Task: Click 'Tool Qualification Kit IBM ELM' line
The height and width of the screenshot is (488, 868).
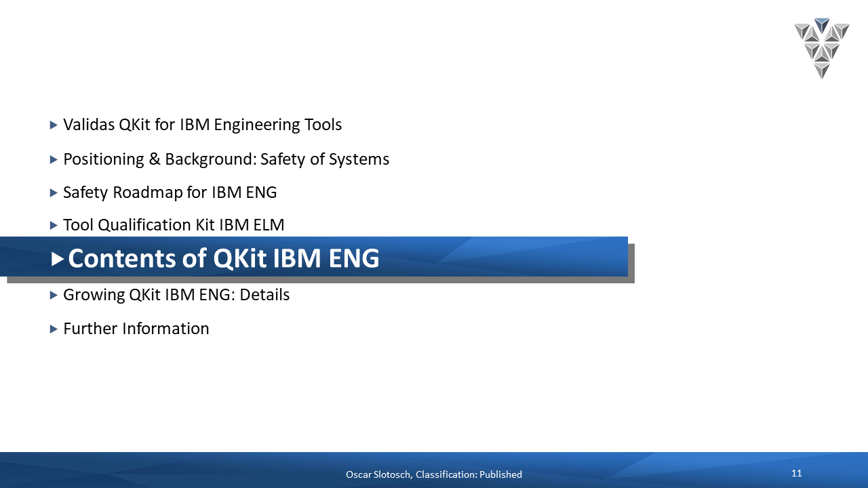Action: pos(174,225)
